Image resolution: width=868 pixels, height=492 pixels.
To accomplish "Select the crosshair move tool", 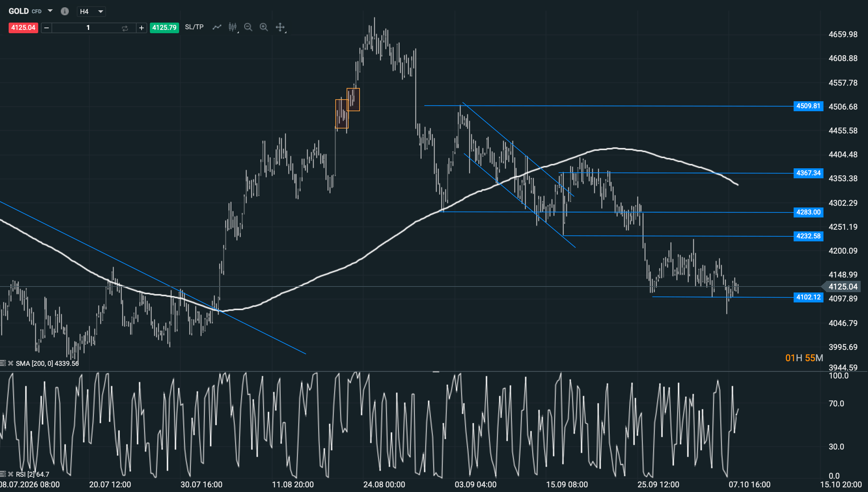I will click(280, 27).
